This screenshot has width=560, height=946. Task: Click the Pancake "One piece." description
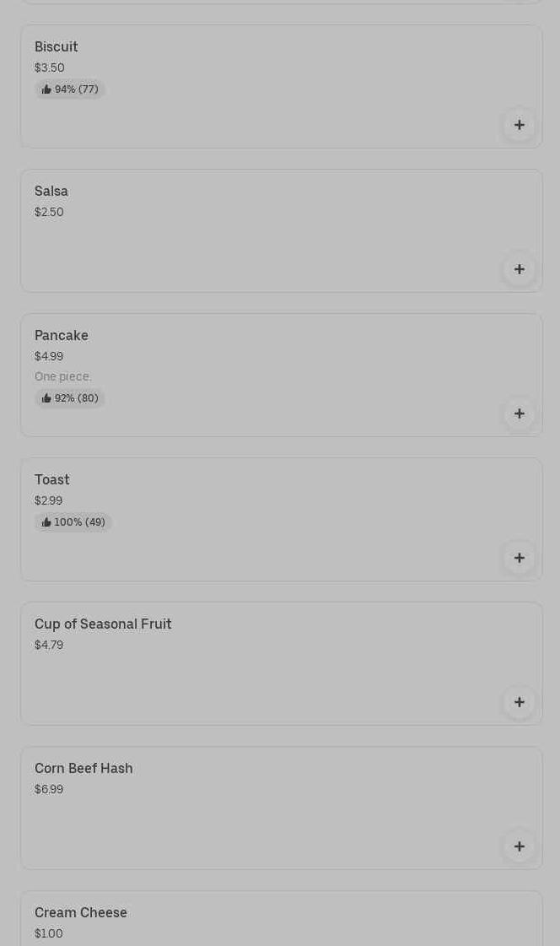coord(63,376)
